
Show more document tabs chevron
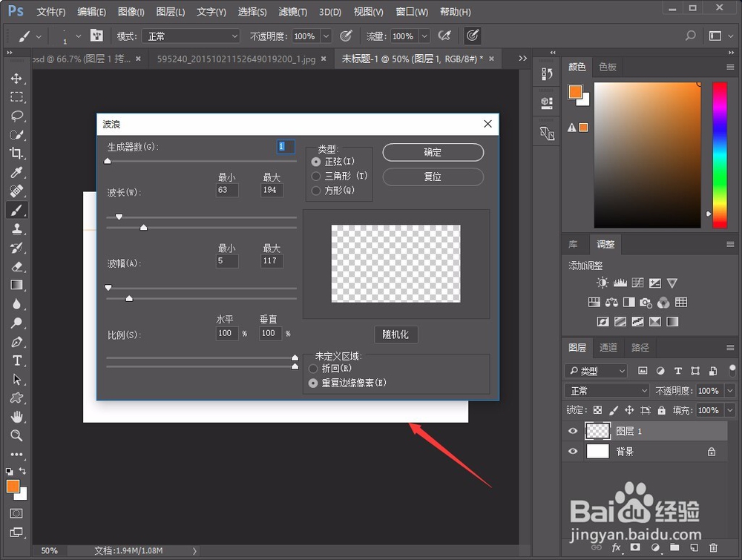coord(522,58)
